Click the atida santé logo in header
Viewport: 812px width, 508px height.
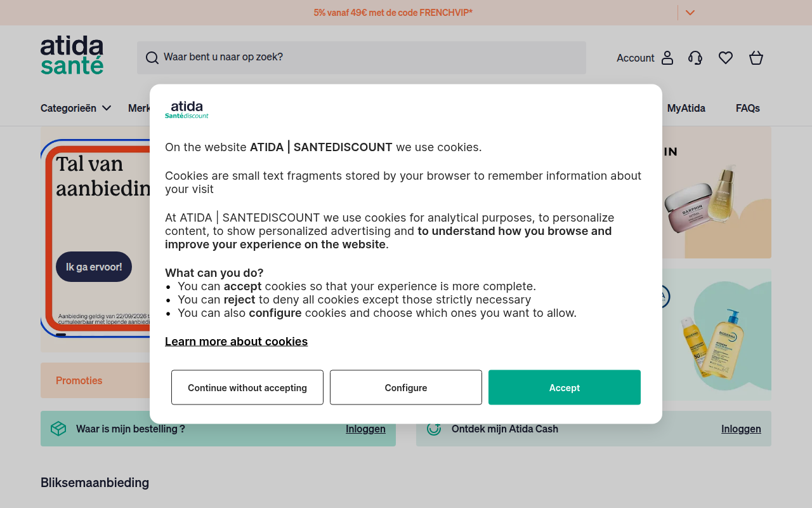72,56
